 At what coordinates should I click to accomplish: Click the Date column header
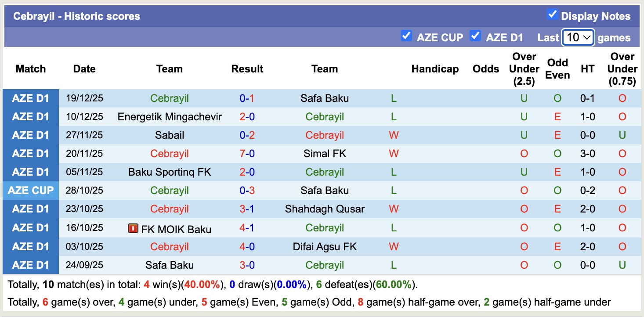click(84, 69)
